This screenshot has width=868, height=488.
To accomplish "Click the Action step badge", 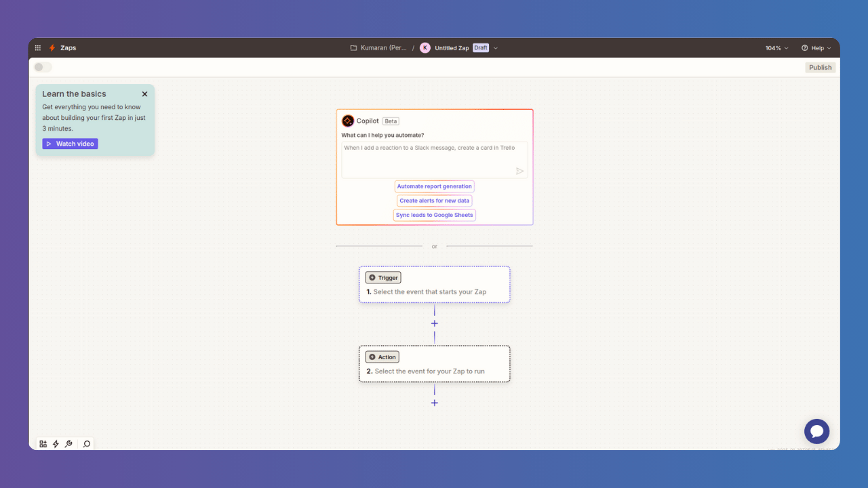I will [382, 357].
